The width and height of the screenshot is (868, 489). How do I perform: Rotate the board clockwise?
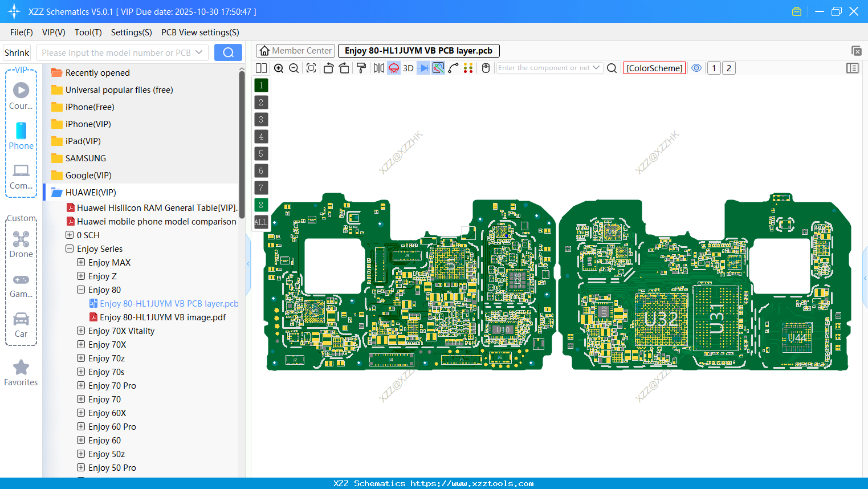pos(344,68)
